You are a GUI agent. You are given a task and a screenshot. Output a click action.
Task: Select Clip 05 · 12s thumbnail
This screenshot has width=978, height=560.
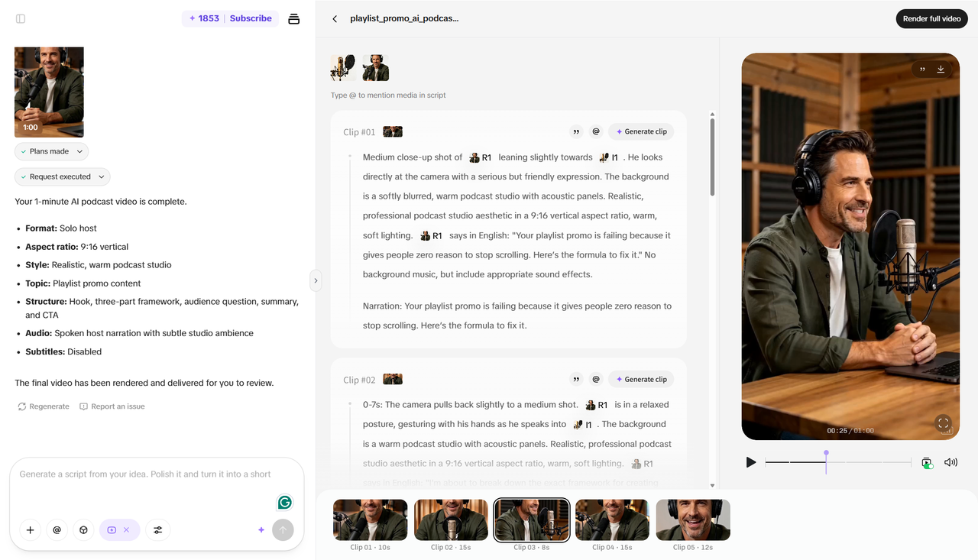coord(693,520)
